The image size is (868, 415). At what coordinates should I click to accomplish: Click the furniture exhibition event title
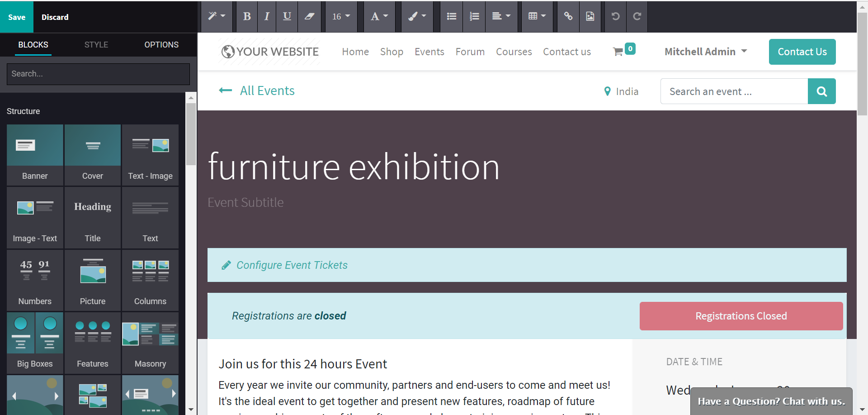pyautogui.click(x=354, y=167)
